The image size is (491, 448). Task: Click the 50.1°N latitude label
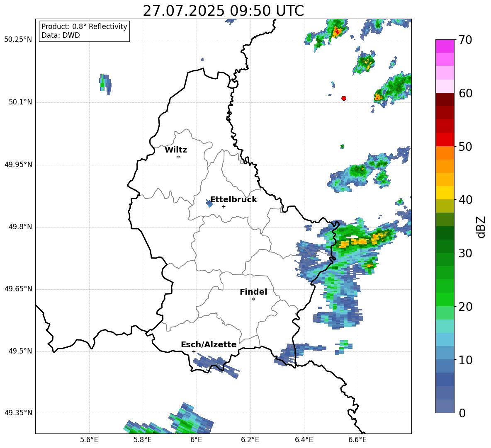click(x=20, y=102)
